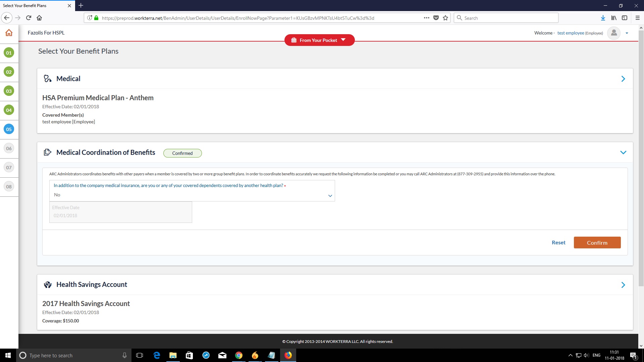Image resolution: width=644 pixels, height=362 pixels.
Task: Click the Medical section heading
Action: (x=68, y=79)
